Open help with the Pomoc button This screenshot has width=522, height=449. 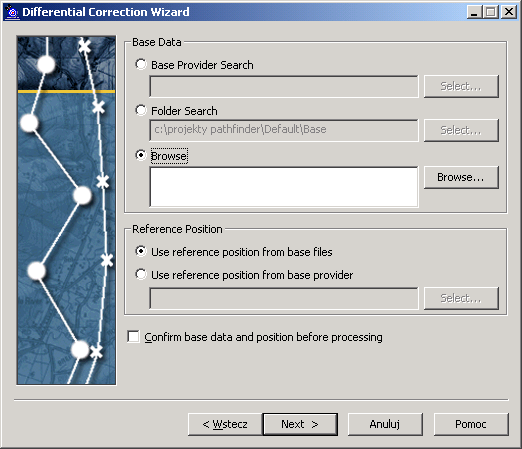pos(471,424)
